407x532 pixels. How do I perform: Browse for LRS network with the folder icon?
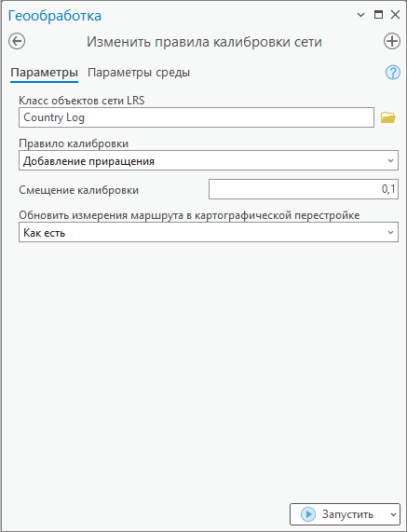388,117
